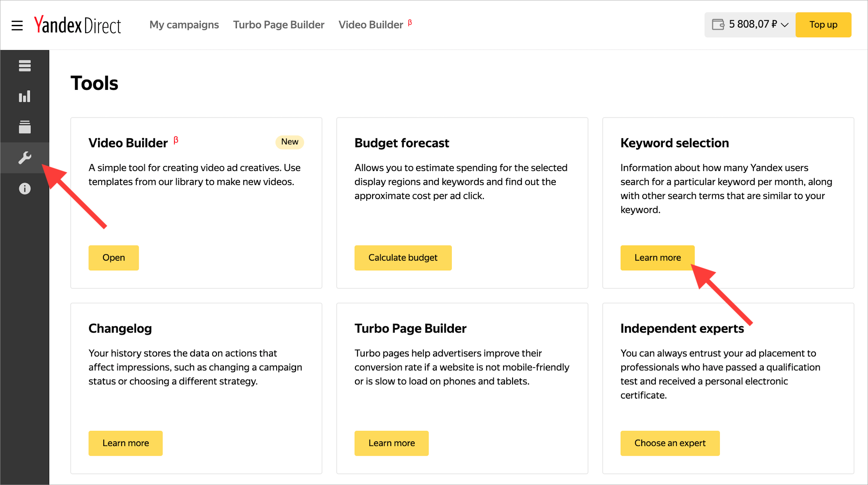Screen dimensions: 868x485
Task: Open the hamburger menu in the header
Action: pos(17,25)
